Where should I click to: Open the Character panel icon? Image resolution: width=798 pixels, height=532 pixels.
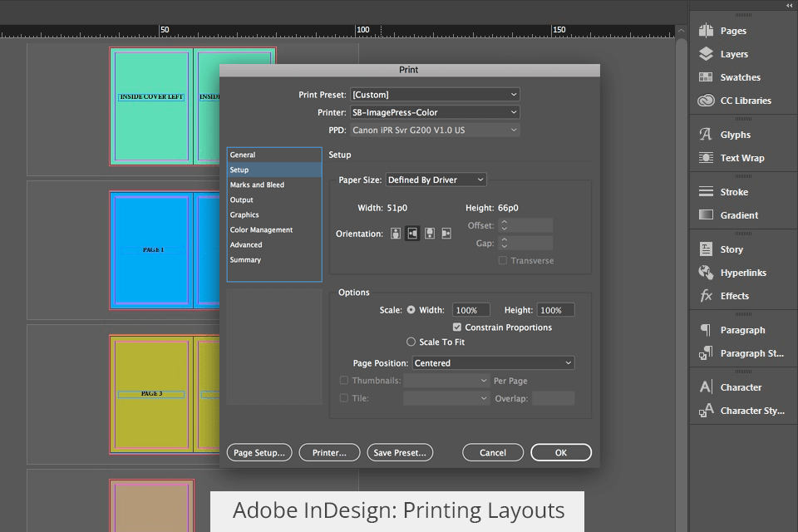point(706,387)
